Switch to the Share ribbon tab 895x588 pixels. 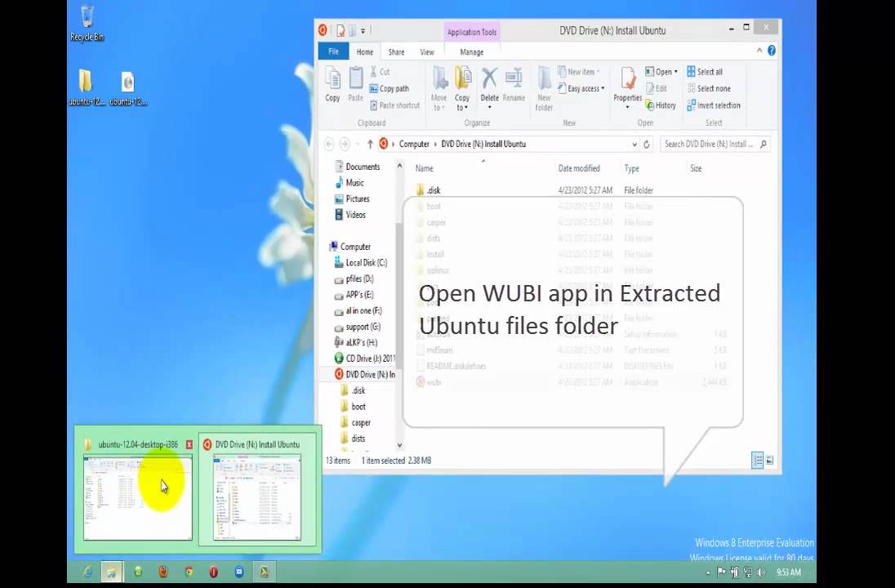[x=396, y=52]
